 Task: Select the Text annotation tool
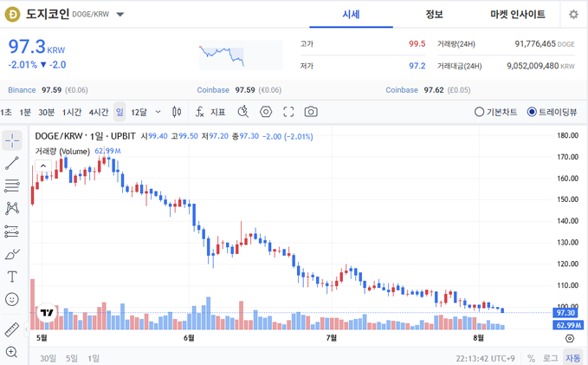(x=12, y=277)
